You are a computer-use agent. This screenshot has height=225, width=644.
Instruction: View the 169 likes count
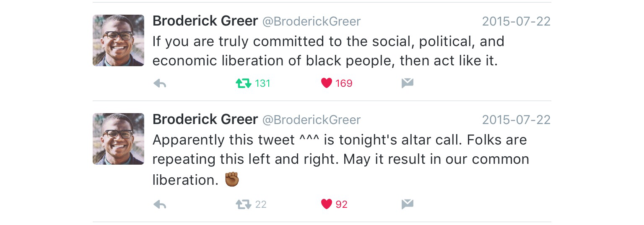[x=344, y=84]
